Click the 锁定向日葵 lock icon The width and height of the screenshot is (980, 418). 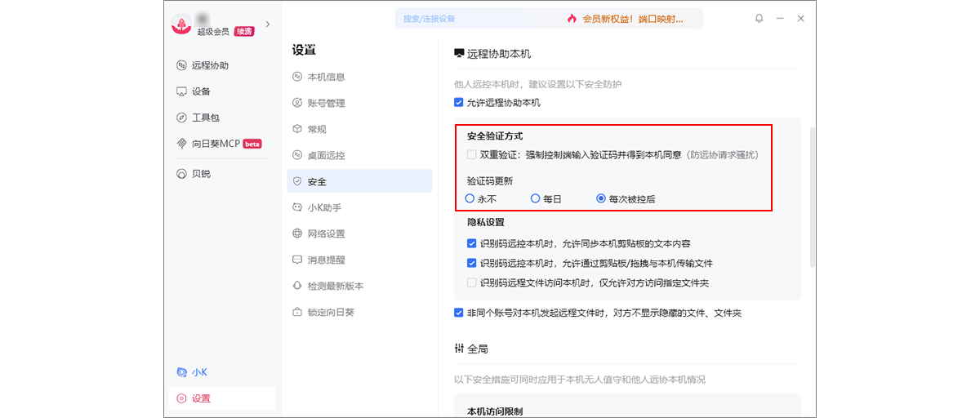[297, 312]
